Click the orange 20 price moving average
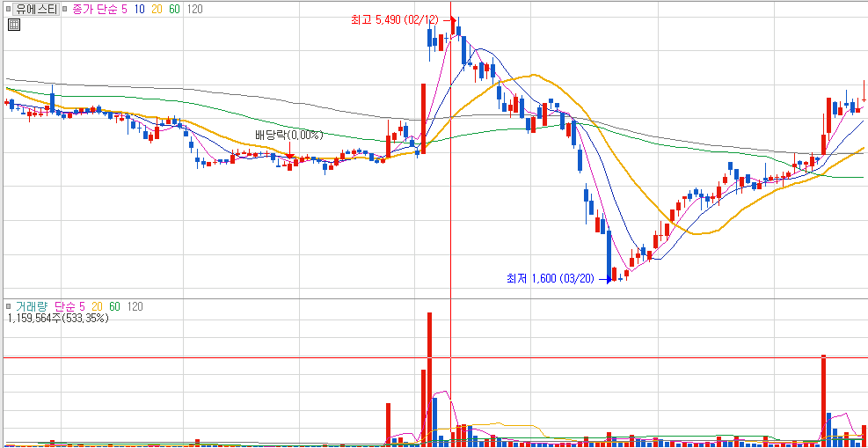 157,10
